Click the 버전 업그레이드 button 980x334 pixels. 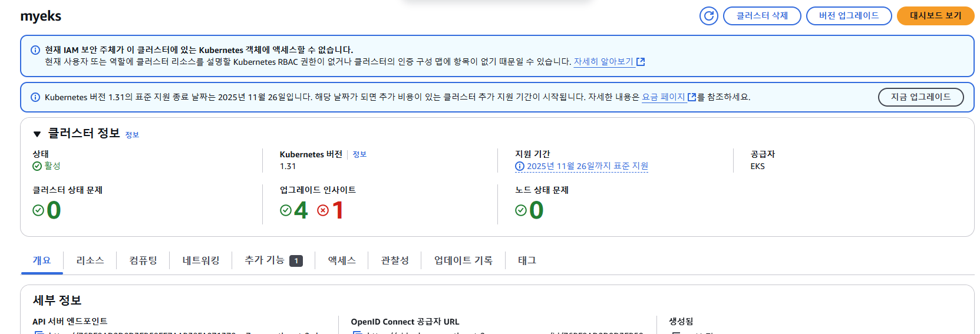[x=849, y=16]
